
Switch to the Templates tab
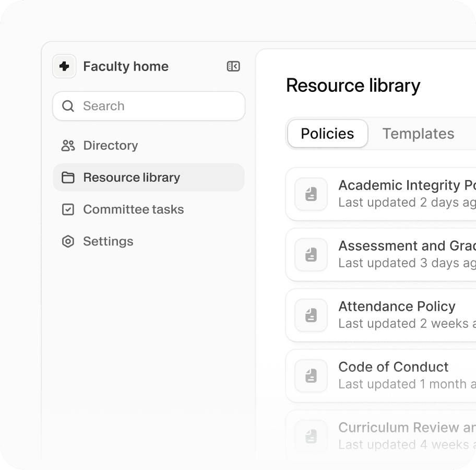coord(418,134)
